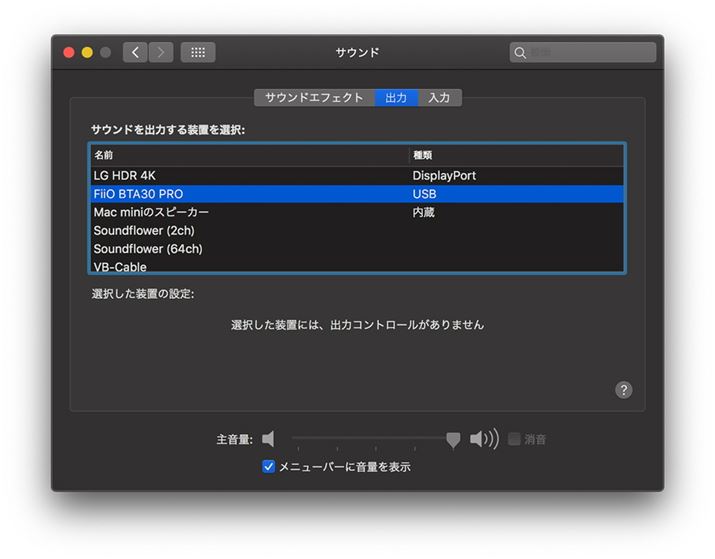Toggle the 消音 mute checkbox
Viewport: 715px width, 559px height.
pyautogui.click(x=514, y=439)
